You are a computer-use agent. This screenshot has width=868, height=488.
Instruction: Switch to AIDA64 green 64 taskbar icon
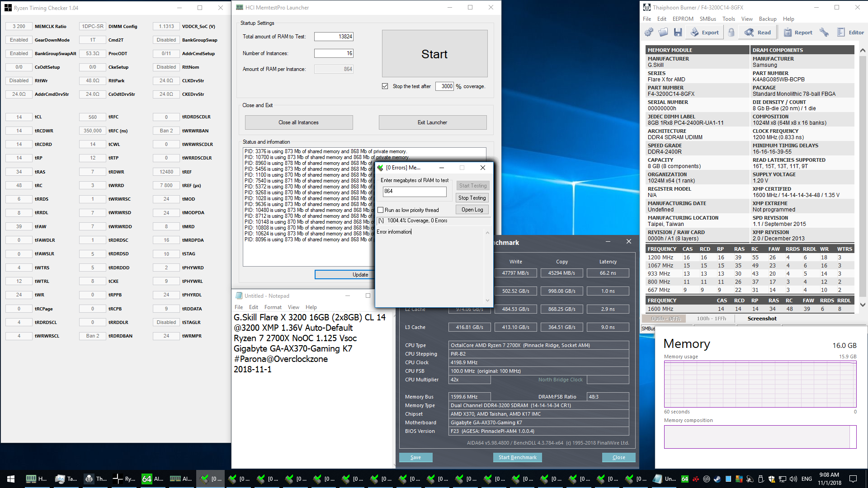tap(153, 479)
